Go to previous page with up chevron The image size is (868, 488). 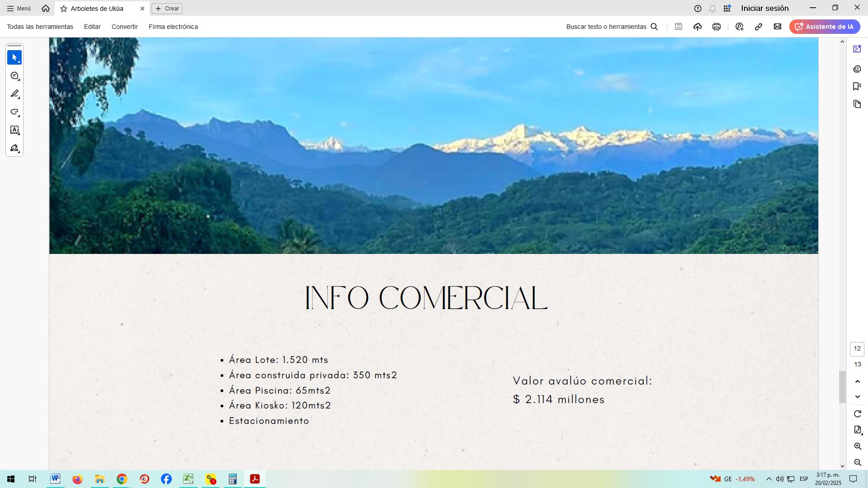coord(857,381)
